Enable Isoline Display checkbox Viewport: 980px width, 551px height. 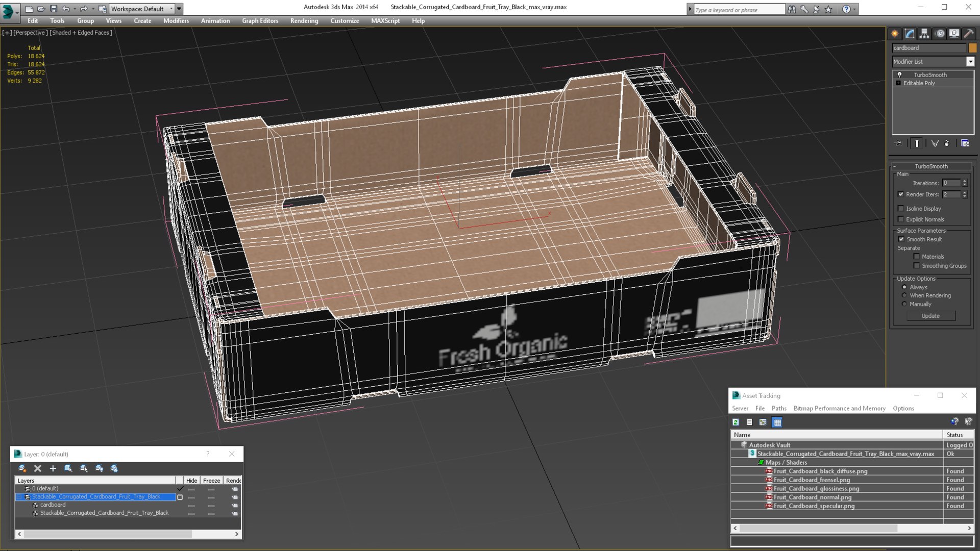pos(901,209)
